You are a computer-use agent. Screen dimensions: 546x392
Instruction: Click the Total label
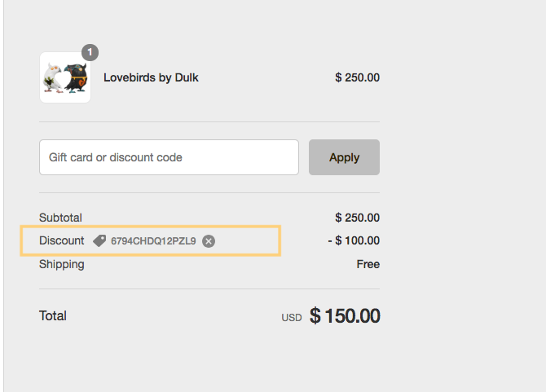point(53,315)
